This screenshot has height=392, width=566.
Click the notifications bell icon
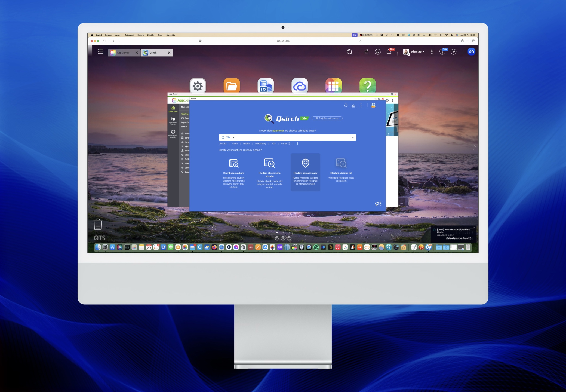coord(389,52)
